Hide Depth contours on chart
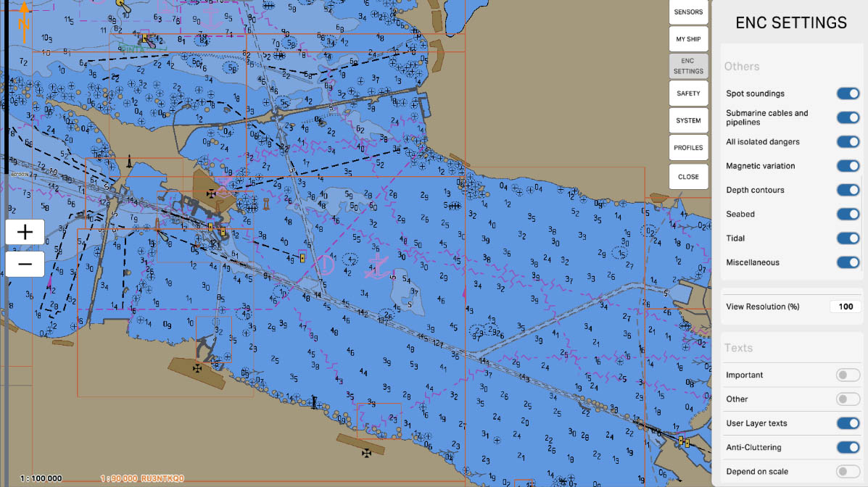Screen dimensions: 868x487 click(x=848, y=190)
